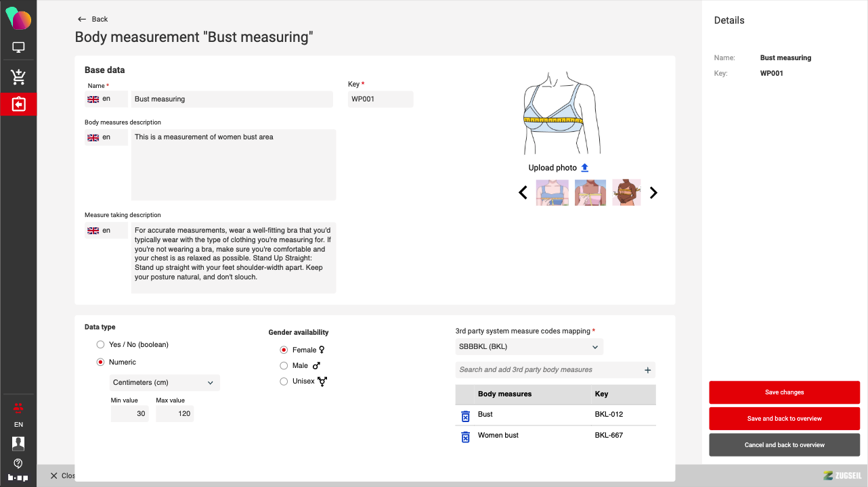Image resolution: width=868 pixels, height=487 pixels.
Task: Expand the SBBBKL (BKL) mapping dropdown
Action: pyautogui.click(x=529, y=347)
